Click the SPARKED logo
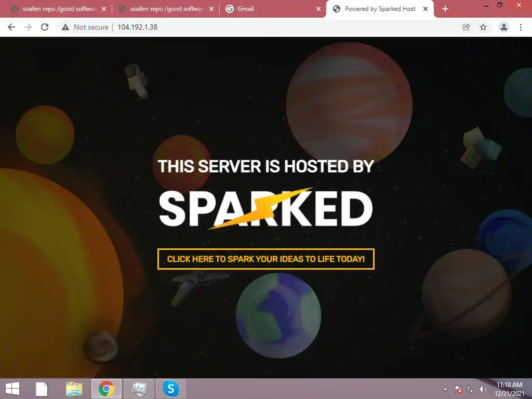The height and width of the screenshot is (399, 532). tap(266, 208)
